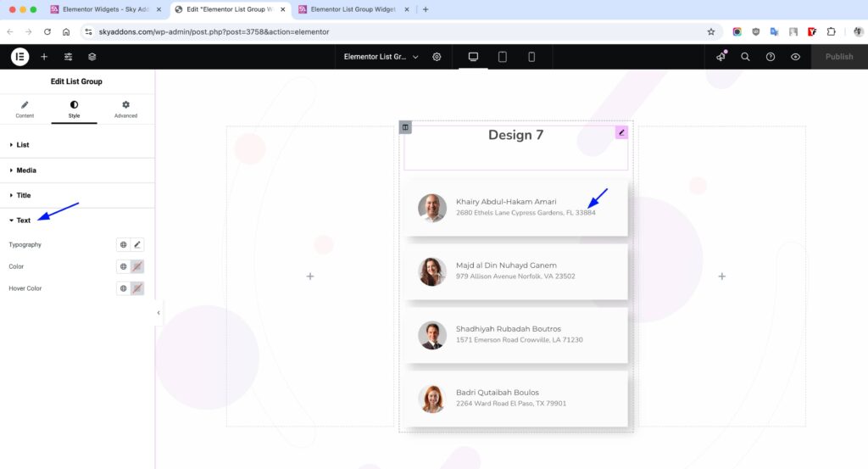Image resolution: width=868 pixels, height=469 pixels.
Task: Click the pink edit widget pencil icon
Action: 621,132
